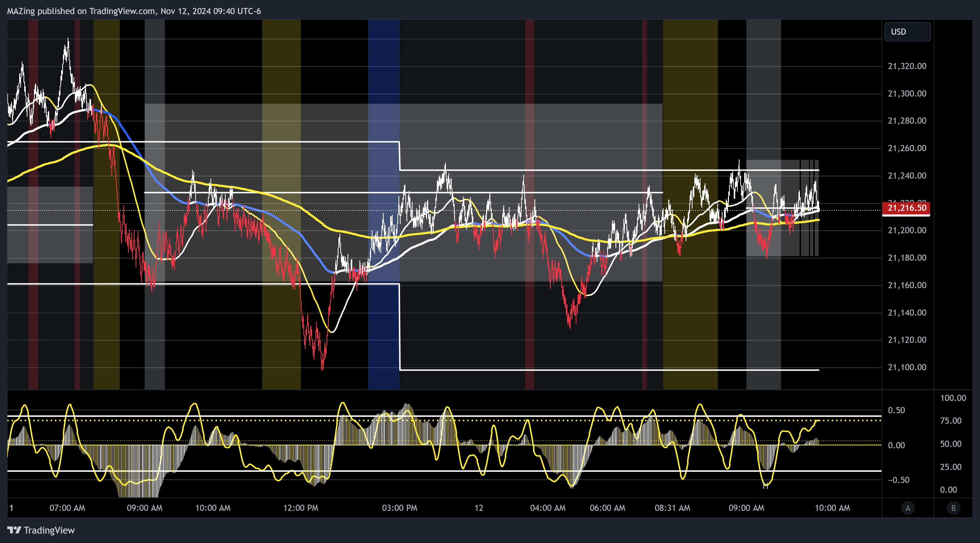The image size is (980, 543).
Task: Click the 03:00 PM time label
Action: (x=400, y=508)
